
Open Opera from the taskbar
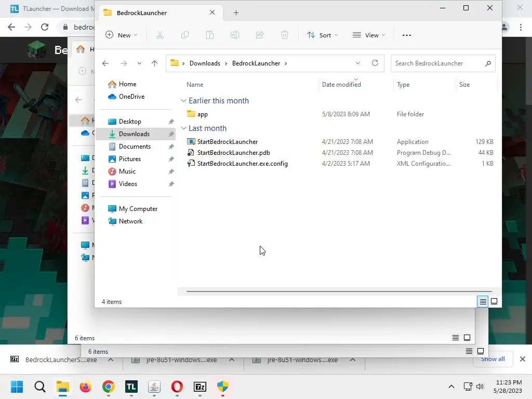[177, 387]
